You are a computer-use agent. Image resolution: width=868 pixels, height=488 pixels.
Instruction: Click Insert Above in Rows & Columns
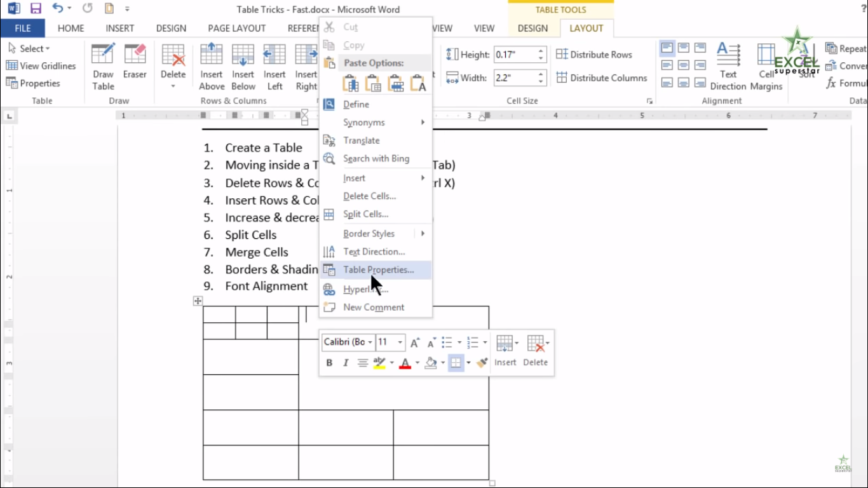pyautogui.click(x=212, y=67)
